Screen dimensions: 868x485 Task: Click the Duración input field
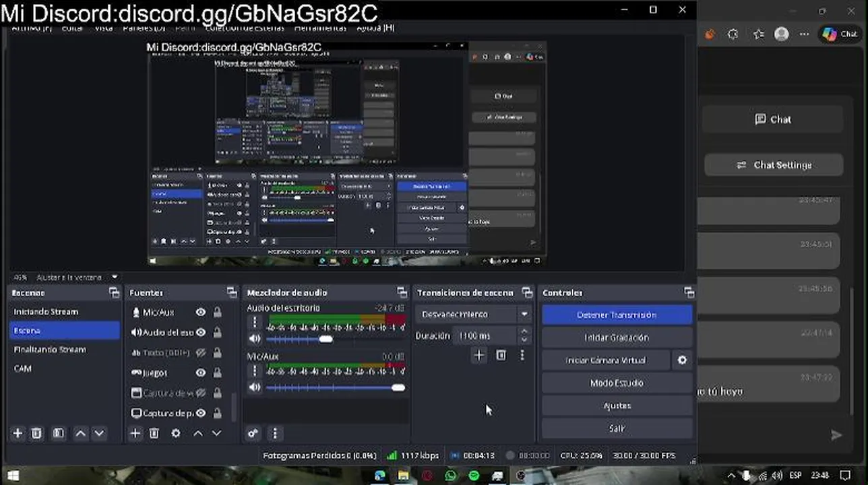[x=487, y=335]
